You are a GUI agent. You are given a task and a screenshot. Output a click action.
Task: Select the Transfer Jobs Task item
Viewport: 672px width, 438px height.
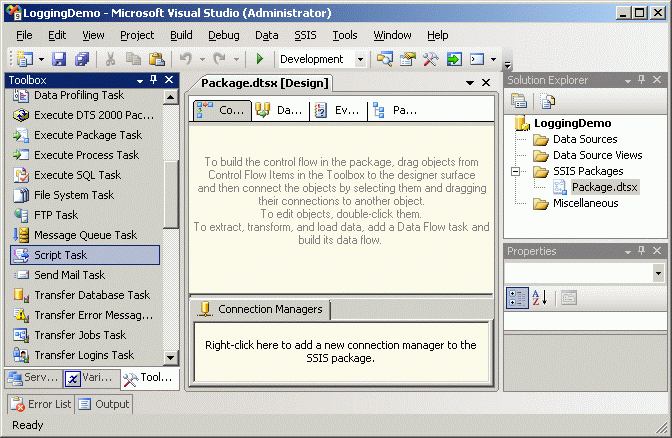coord(86,335)
